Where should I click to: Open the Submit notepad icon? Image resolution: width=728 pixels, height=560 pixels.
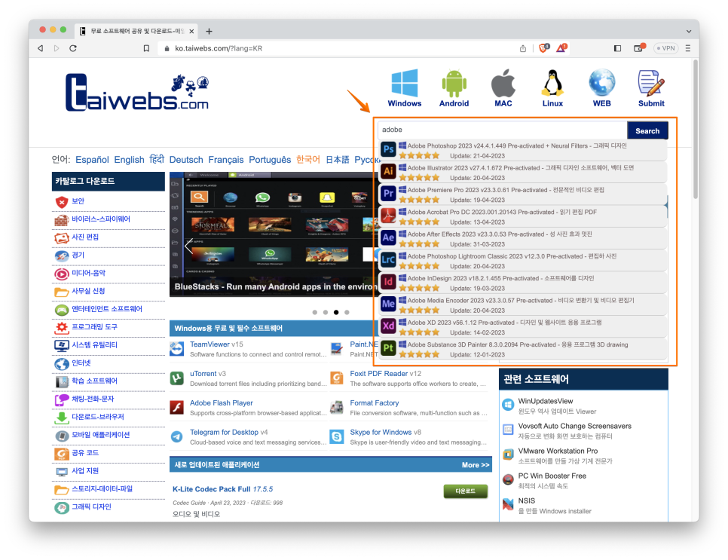tap(651, 83)
